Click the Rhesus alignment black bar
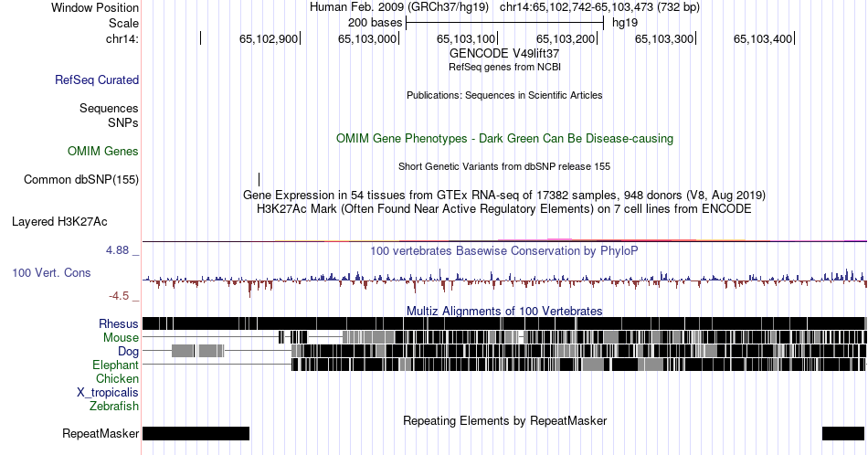The image size is (868, 455). point(504,323)
